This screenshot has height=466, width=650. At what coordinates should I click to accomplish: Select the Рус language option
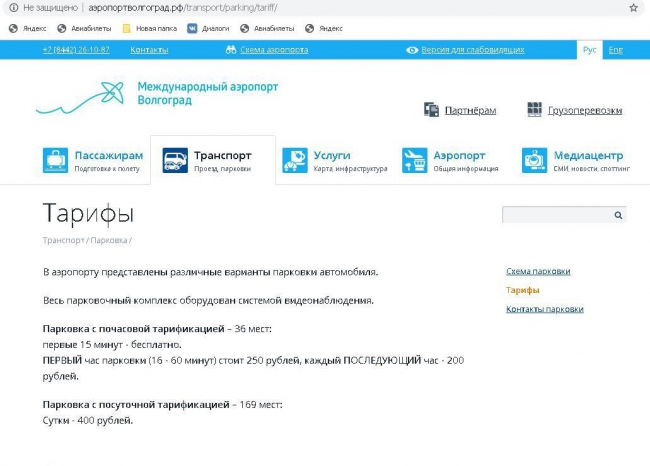(x=590, y=49)
